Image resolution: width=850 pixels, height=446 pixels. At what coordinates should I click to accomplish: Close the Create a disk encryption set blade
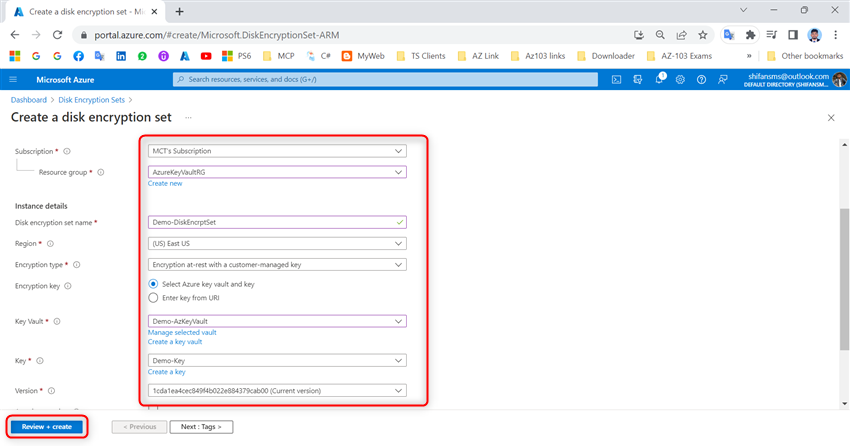click(x=831, y=118)
